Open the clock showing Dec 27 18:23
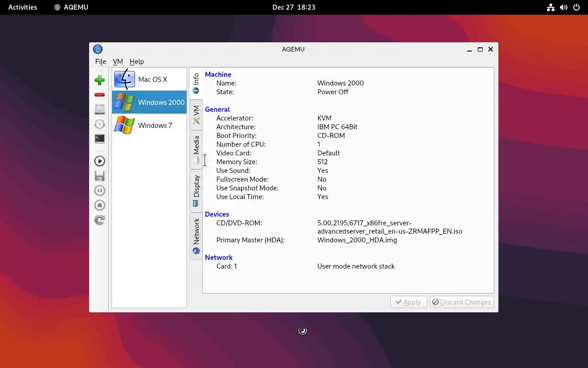 294,7
